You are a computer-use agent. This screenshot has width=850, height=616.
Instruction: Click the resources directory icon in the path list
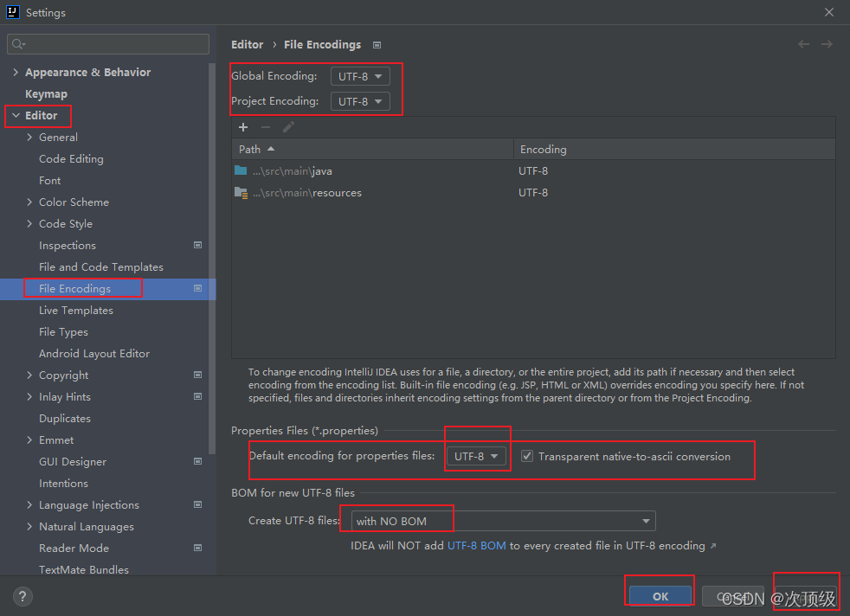pos(241,192)
